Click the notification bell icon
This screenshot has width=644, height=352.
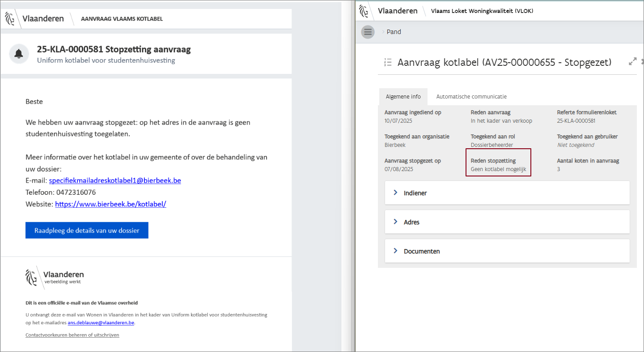pyautogui.click(x=19, y=54)
